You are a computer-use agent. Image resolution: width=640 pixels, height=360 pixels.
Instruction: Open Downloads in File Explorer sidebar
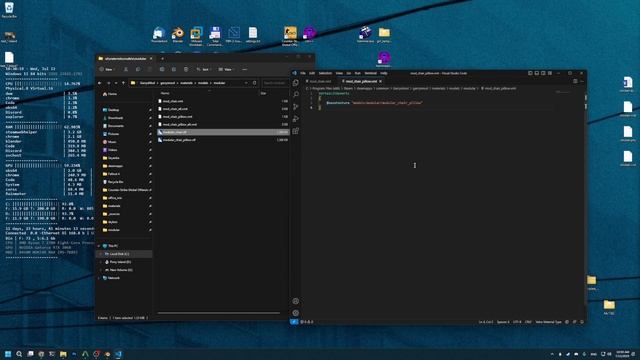click(113, 118)
